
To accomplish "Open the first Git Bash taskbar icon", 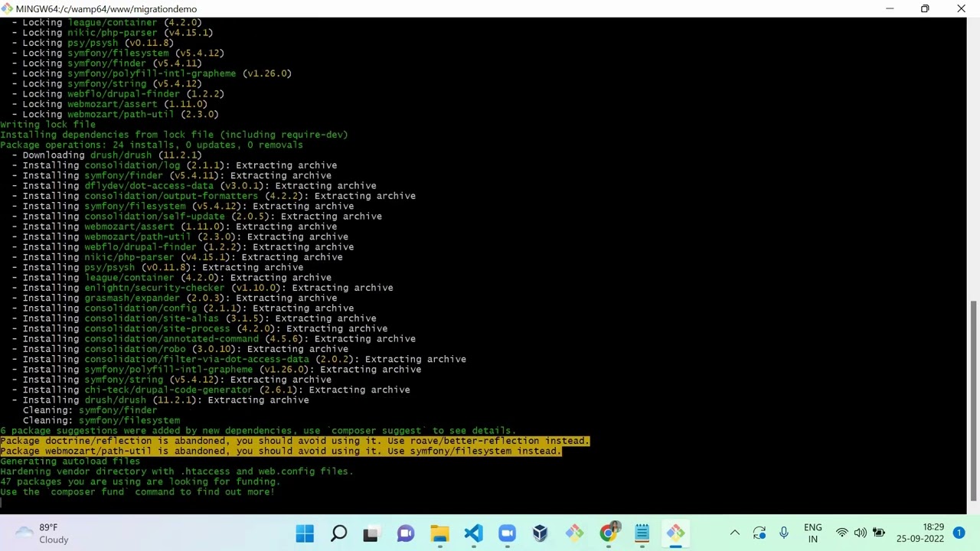I will tap(574, 533).
